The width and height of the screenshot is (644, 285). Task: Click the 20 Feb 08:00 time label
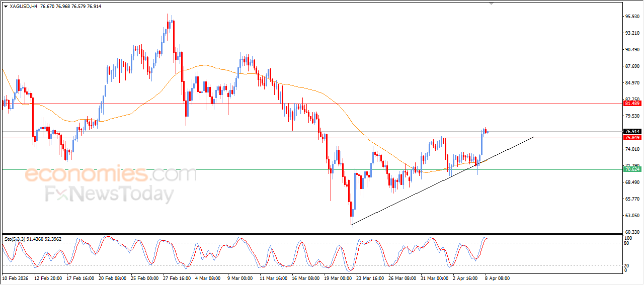[x=113, y=277]
